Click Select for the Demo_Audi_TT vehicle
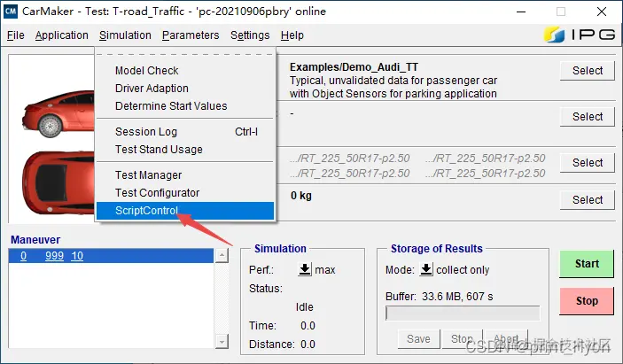This screenshot has height=364, width=623. click(588, 71)
